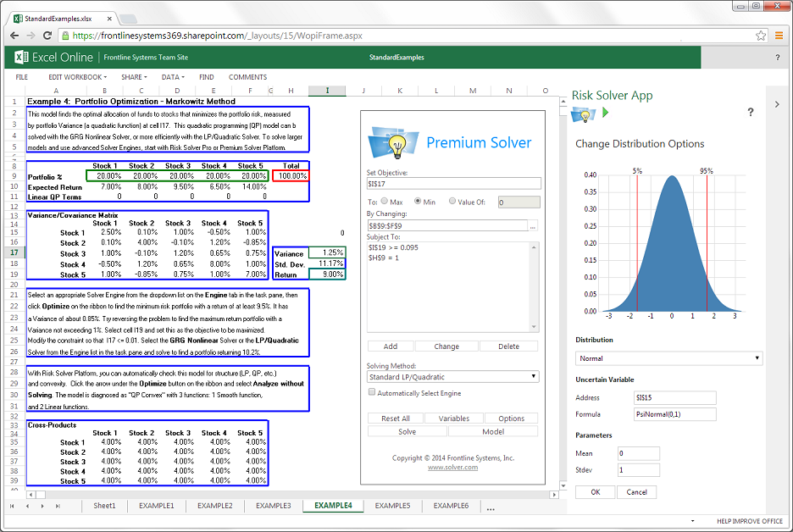This screenshot has height=532, width=793.
Task: Open the Solving Method dropdown
Action: pos(452,376)
